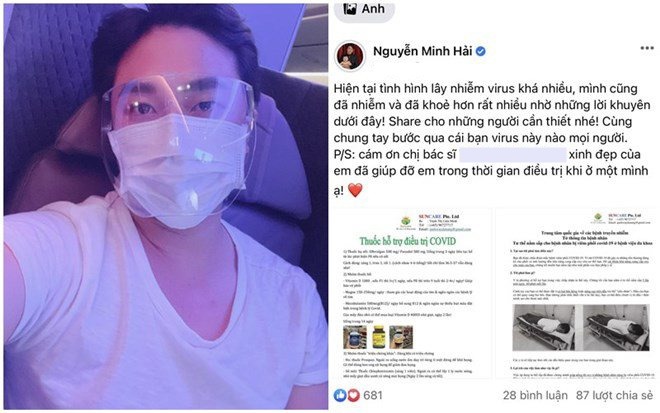The height and width of the screenshot is (413, 660).
Task: Click the red heart emoji in post
Action: click(x=355, y=190)
